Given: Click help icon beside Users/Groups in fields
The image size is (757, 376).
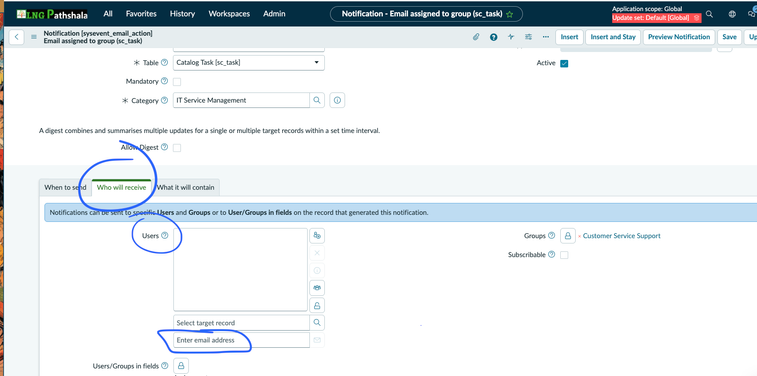Looking at the screenshot, I should coord(165,366).
